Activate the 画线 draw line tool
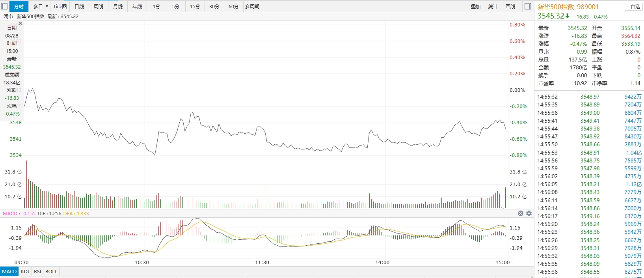Viewport: 644px width, 278px height. 510,6
